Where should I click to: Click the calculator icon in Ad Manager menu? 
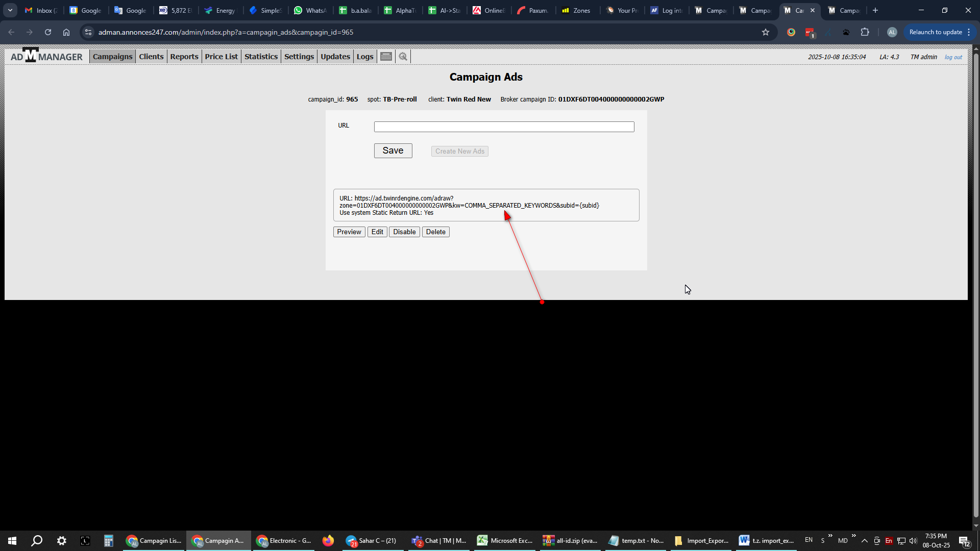[386, 57]
